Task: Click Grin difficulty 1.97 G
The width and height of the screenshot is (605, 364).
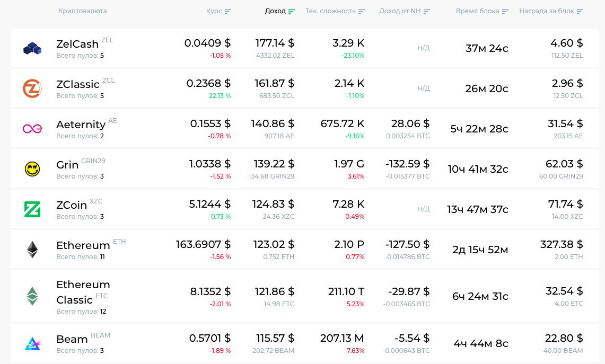Action: [349, 164]
